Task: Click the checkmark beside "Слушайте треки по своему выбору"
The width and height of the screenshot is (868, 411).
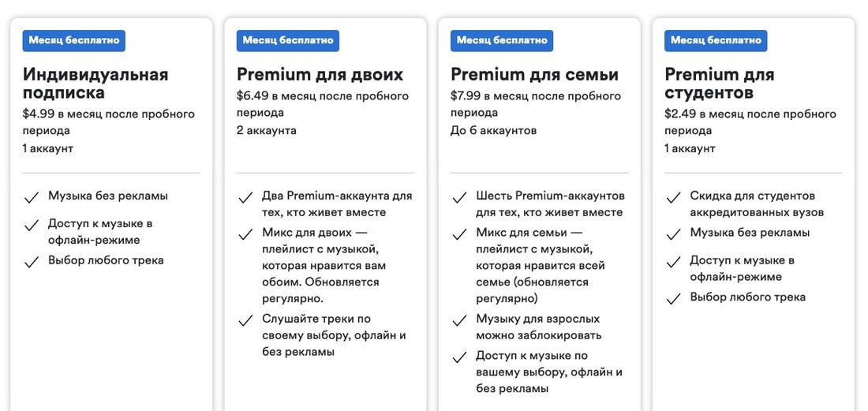Action: 245,321
